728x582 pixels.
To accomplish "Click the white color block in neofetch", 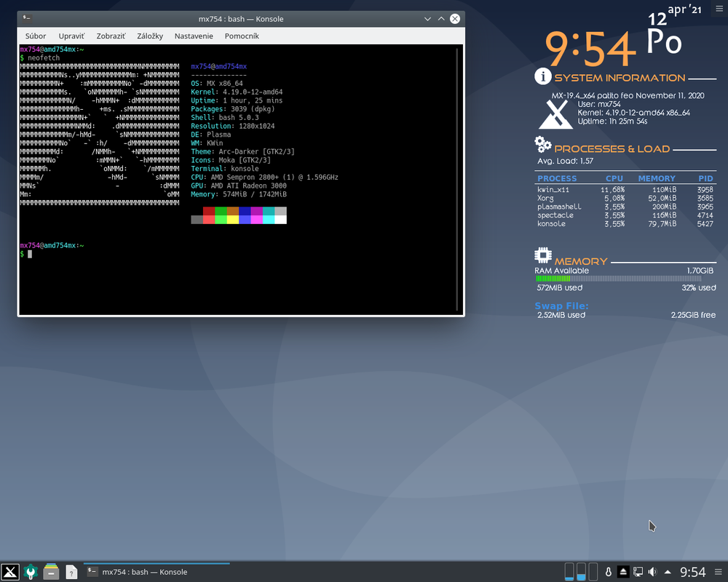I will [280, 220].
